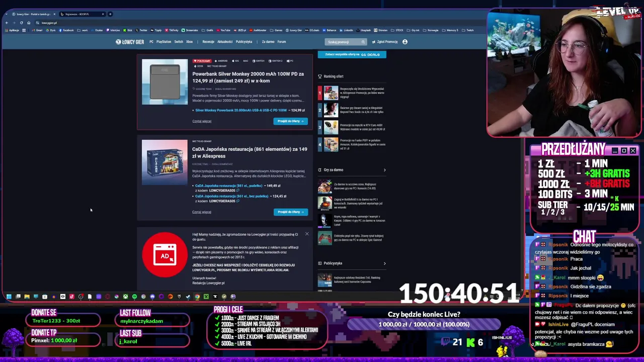Open Discord from the taskbar
The width and height of the screenshot is (644, 362).
152,297
